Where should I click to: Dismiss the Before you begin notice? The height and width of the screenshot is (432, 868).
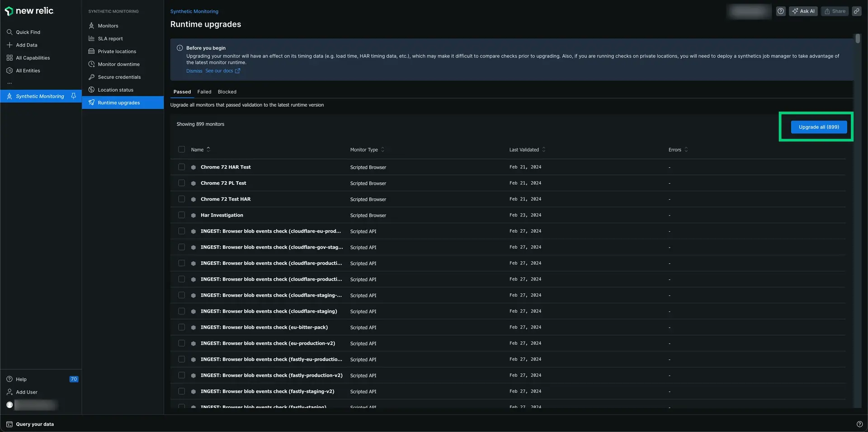coord(194,71)
